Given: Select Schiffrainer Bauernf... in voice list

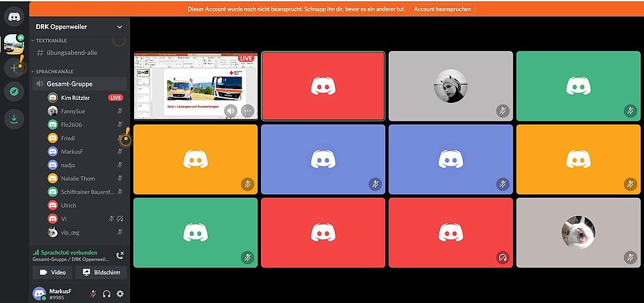Looking at the screenshot, I should (x=88, y=192).
